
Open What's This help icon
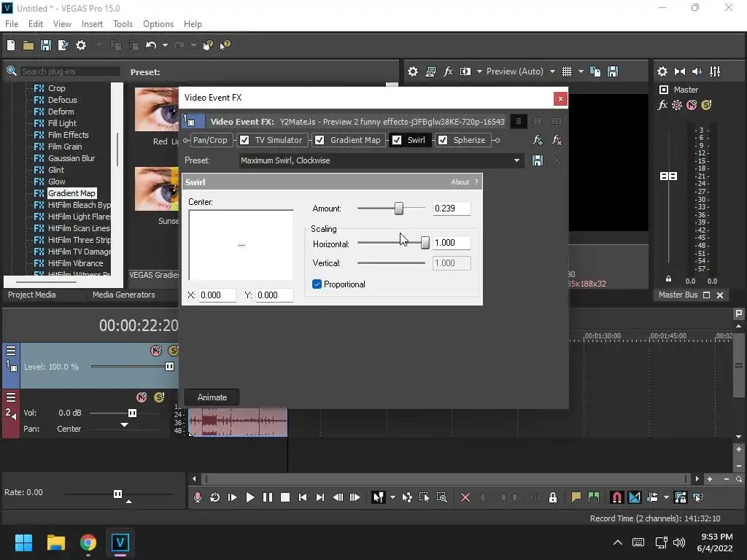225,45
